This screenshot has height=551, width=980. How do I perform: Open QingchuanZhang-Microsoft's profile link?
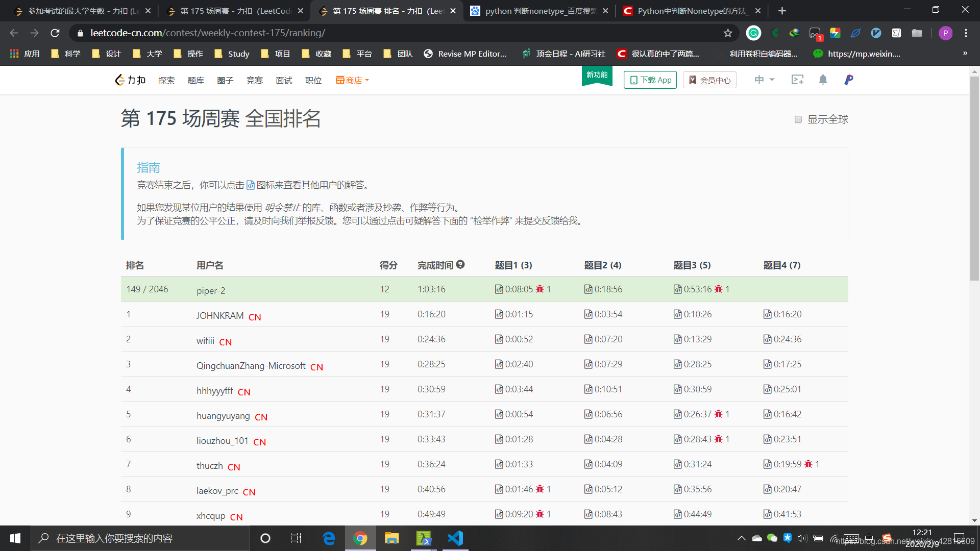(x=251, y=366)
